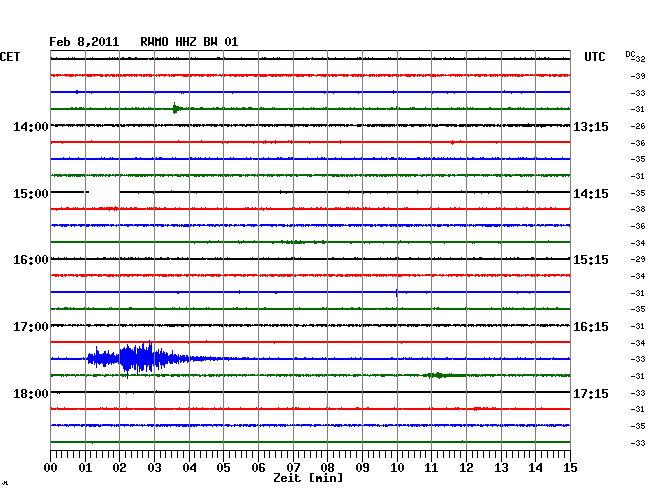Select the 16:00 CET time label
This screenshot has width=650, height=494.
point(31,260)
